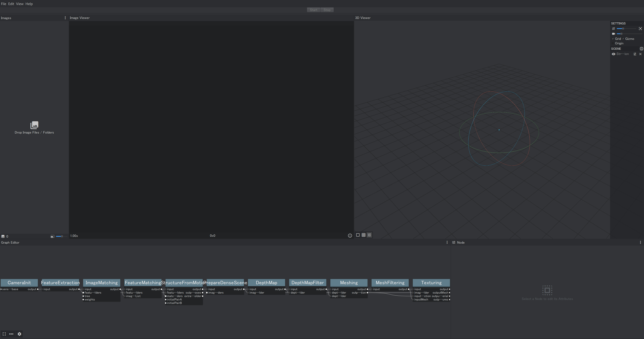The width and height of the screenshot is (644, 339).
Task: Click the Node panel sliders icon
Action: (x=454, y=243)
